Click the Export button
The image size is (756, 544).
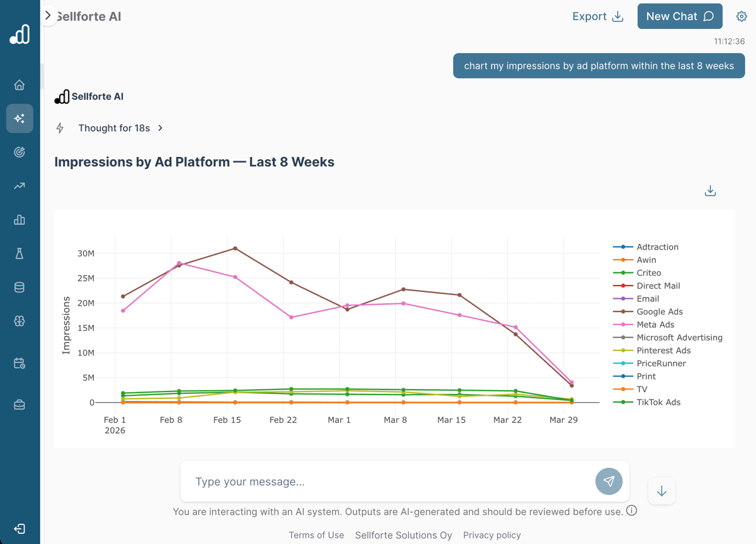598,16
